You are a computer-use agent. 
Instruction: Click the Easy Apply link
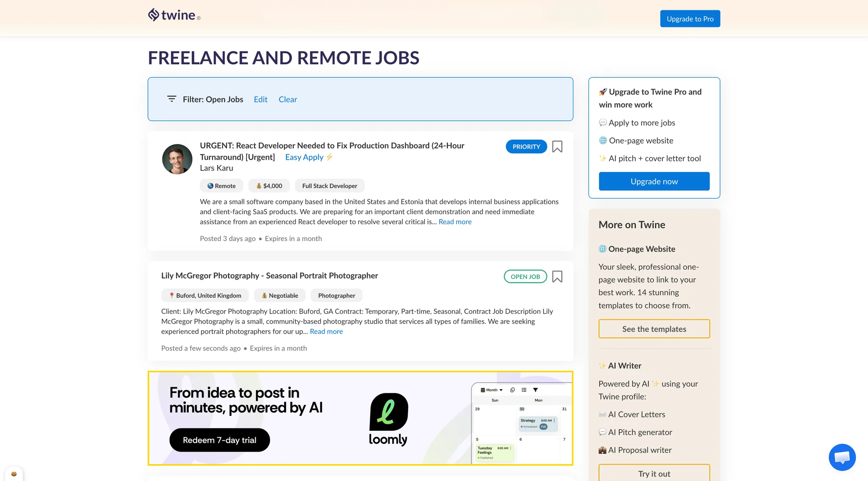(309, 157)
